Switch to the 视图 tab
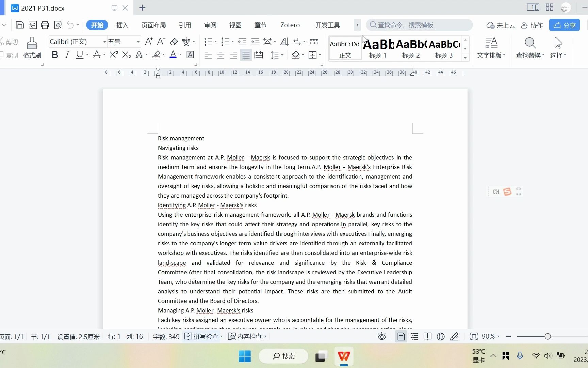The image size is (588, 368). [235, 25]
